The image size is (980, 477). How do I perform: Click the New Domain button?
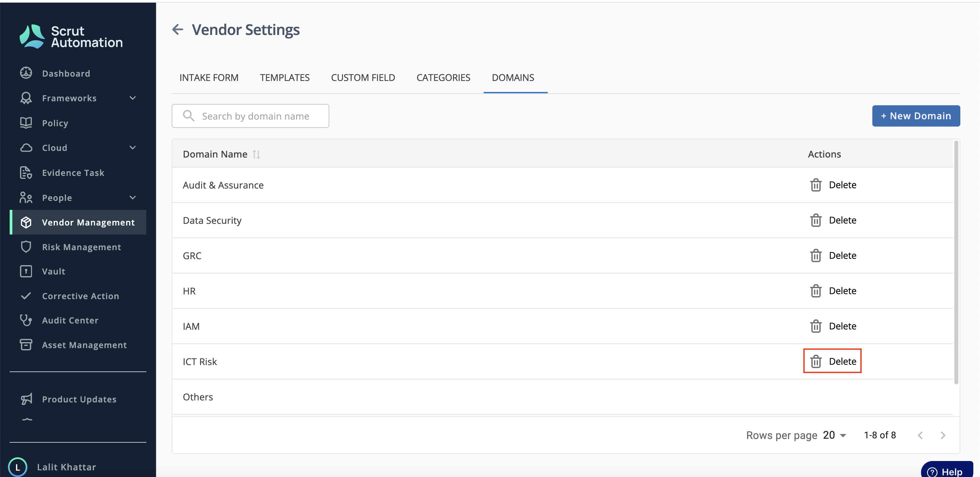916,116
